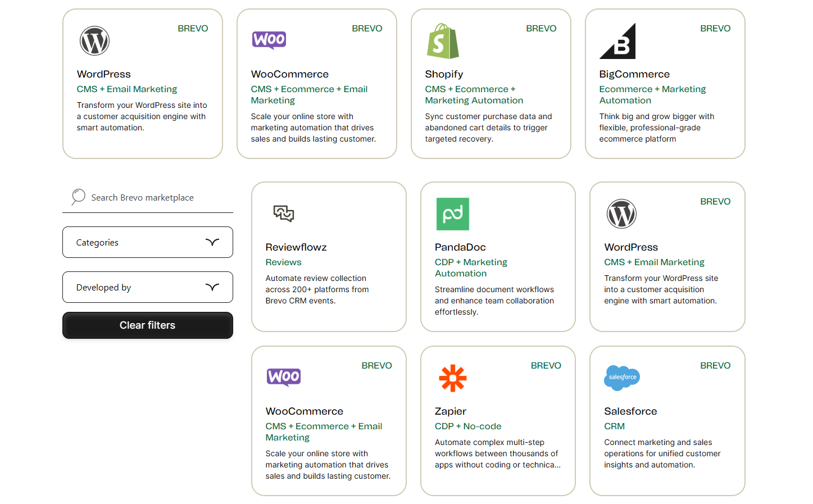The image size is (813, 504).
Task: Click the Shopify bag logo
Action: click(443, 41)
